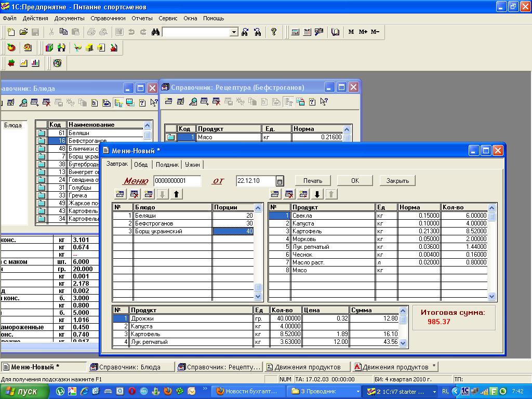Viewport: 532px width, 399px height.
Task: Click the cocktail glass icon in second toolbar row
Action: [78, 47]
